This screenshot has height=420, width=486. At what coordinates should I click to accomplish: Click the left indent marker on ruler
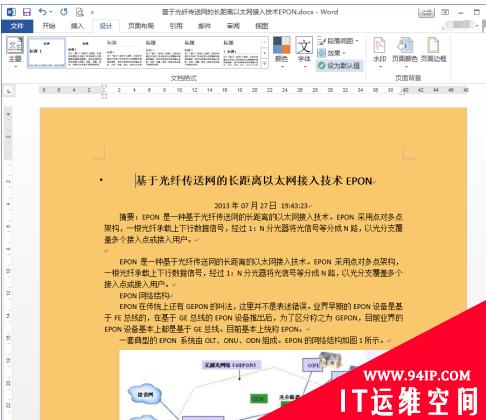click(104, 95)
